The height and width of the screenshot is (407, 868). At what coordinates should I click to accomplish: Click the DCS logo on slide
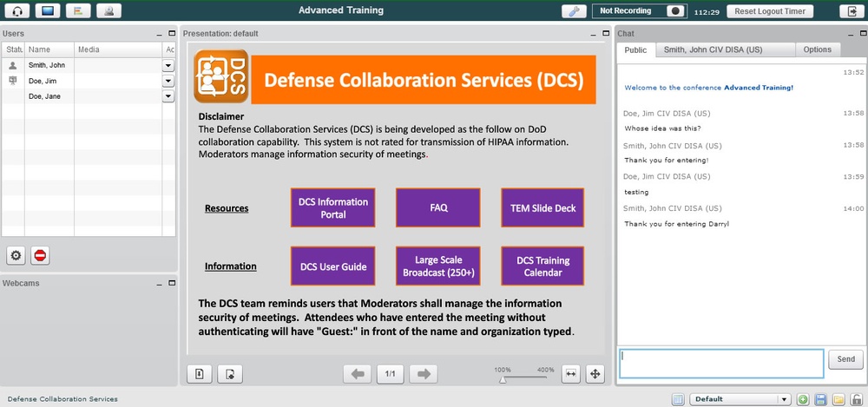[x=221, y=76]
